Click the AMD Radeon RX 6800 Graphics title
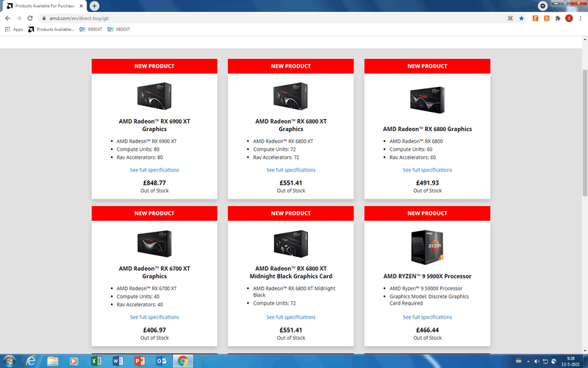 tap(428, 129)
